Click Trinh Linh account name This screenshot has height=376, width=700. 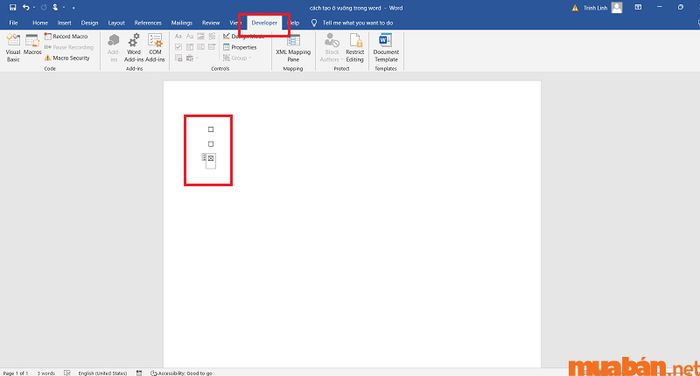(596, 8)
